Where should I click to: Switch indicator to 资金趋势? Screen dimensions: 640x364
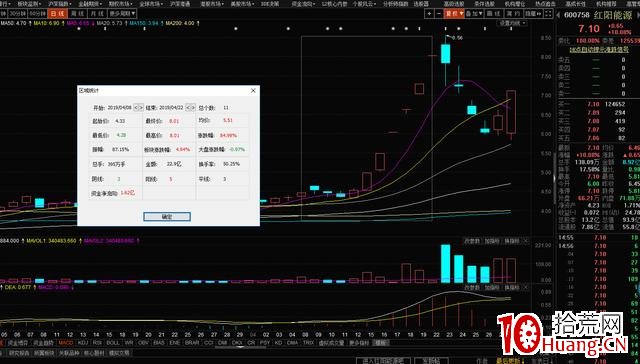point(44,343)
